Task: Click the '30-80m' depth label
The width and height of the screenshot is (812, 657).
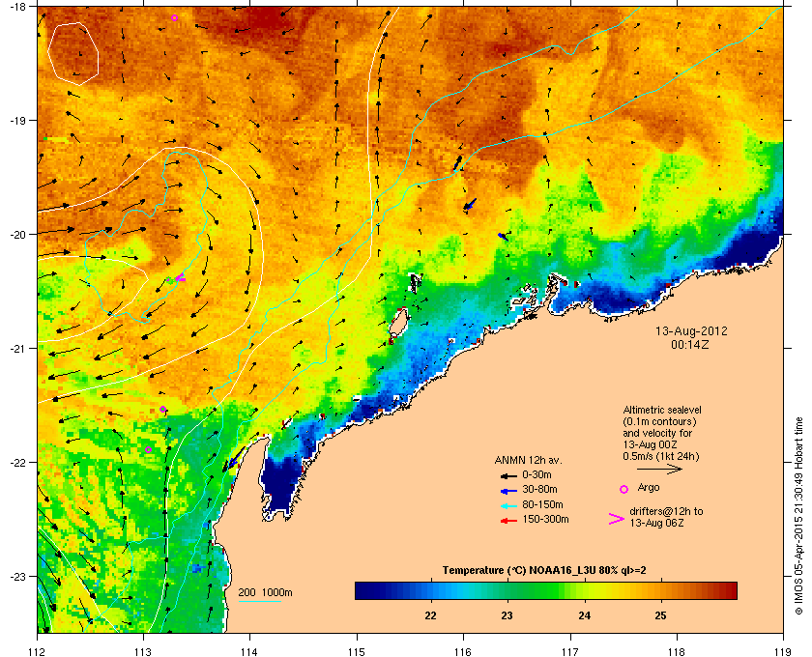Action: (539, 489)
